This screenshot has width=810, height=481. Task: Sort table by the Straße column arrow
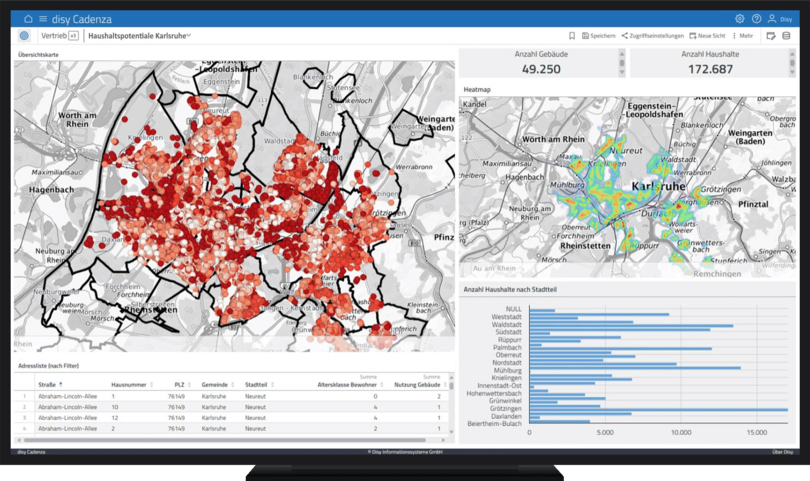point(61,384)
